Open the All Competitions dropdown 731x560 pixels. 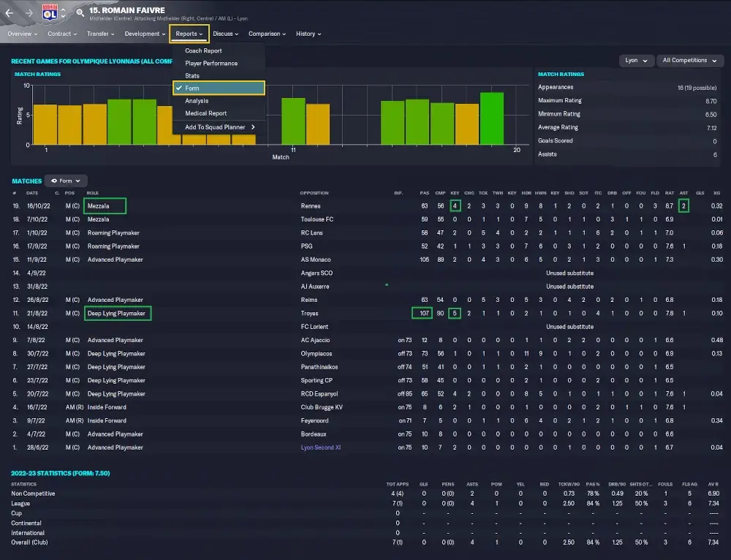pos(689,60)
